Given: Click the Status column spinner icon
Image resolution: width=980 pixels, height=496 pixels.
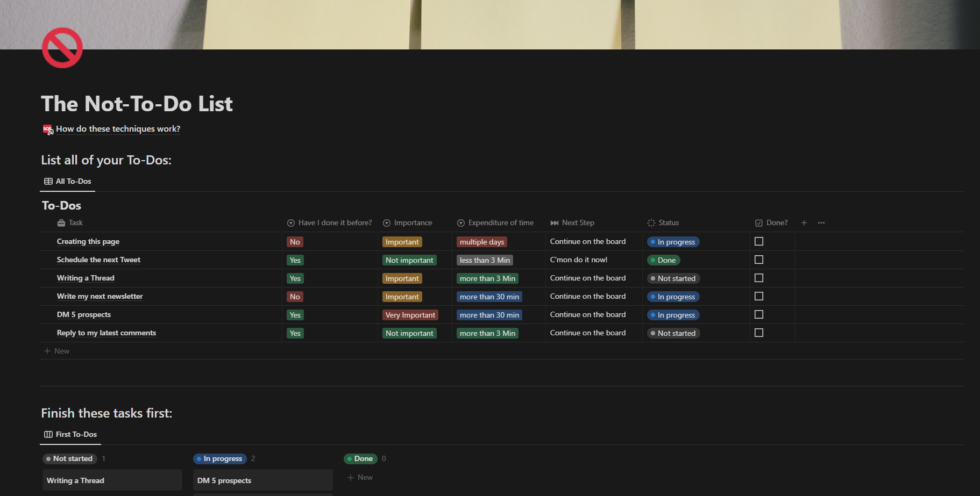Looking at the screenshot, I should click(x=651, y=222).
